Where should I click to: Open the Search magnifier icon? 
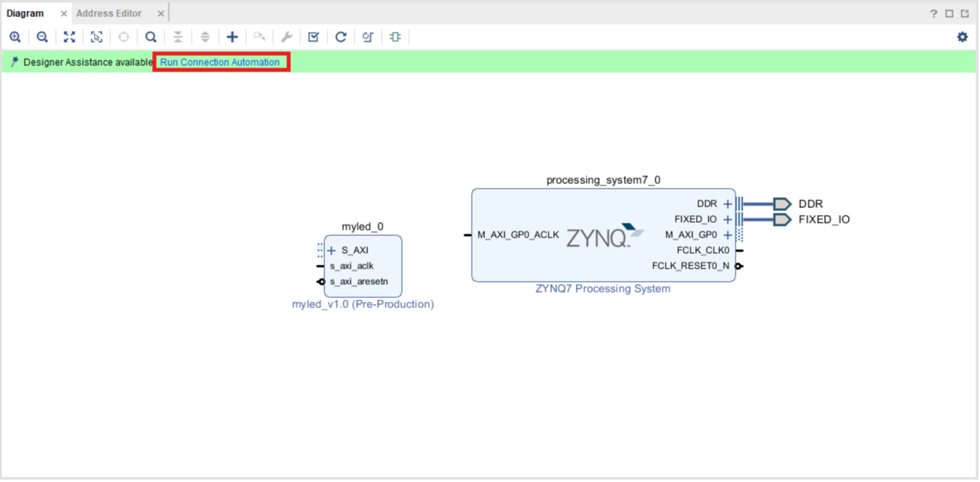coord(151,36)
